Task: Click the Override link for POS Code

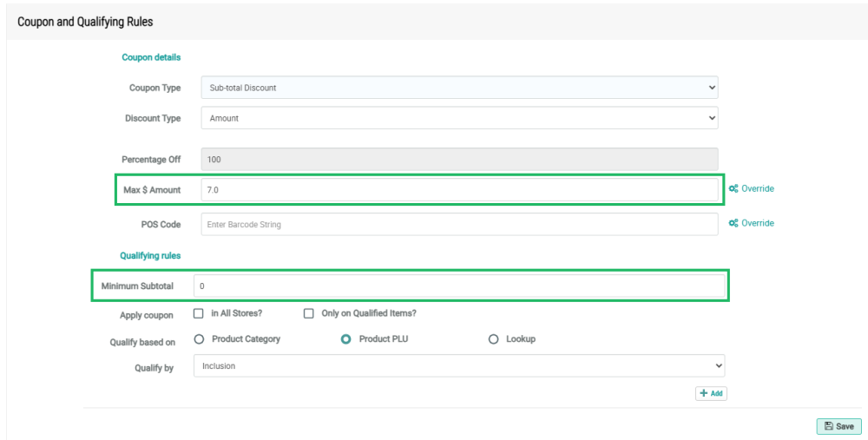Action: (x=757, y=223)
